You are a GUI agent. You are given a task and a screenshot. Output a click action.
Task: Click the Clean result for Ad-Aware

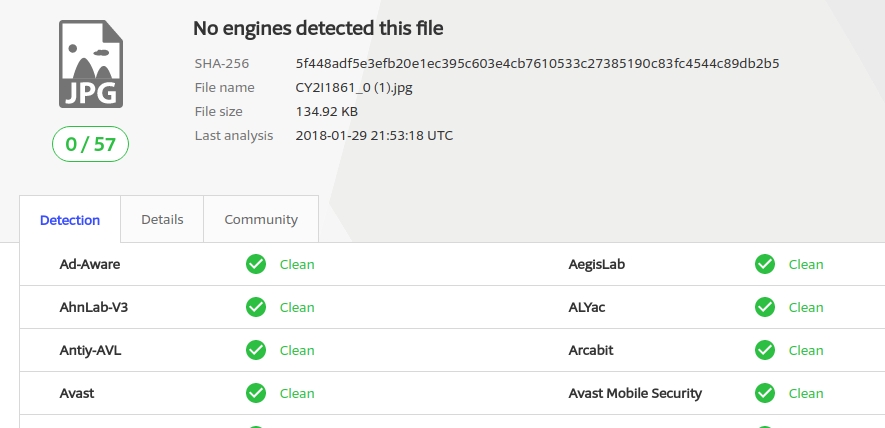pyautogui.click(x=297, y=265)
